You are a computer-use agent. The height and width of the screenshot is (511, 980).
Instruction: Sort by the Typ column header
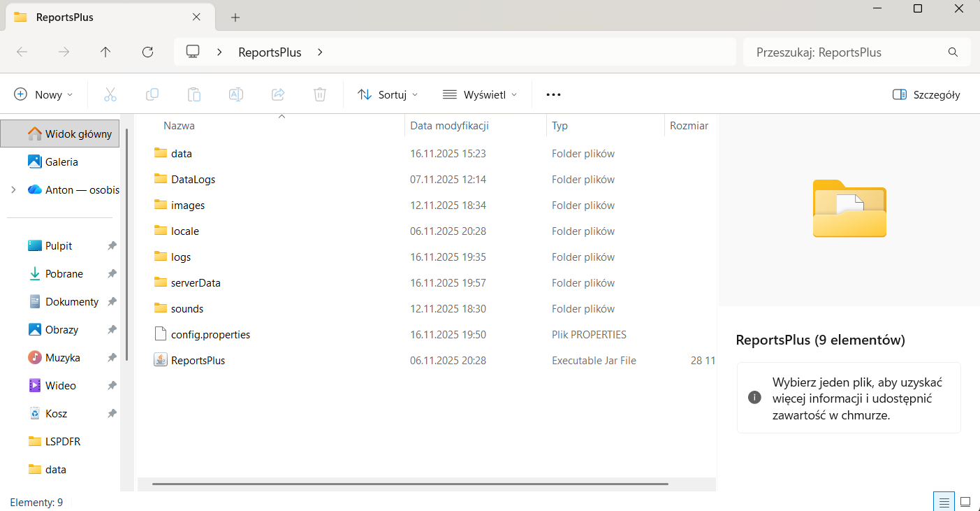[560, 126]
